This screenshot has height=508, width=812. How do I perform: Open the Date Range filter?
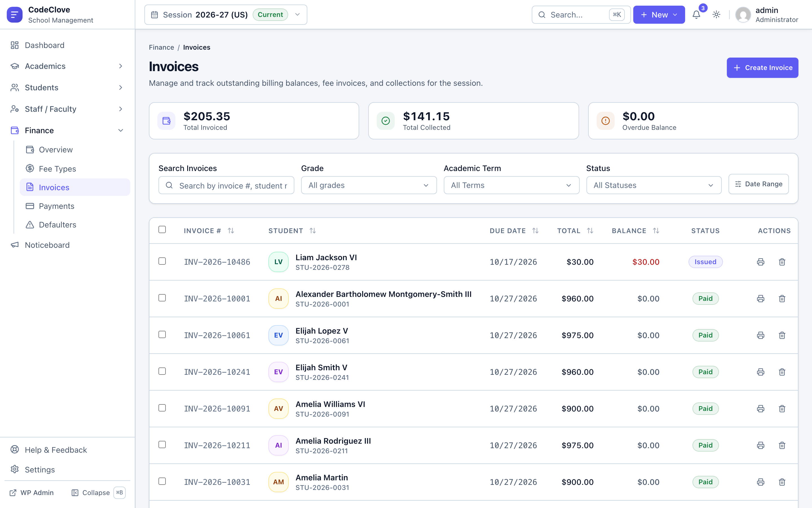click(x=758, y=184)
